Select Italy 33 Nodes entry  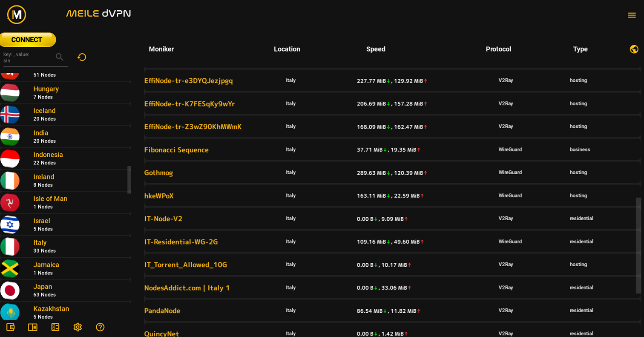(66, 247)
